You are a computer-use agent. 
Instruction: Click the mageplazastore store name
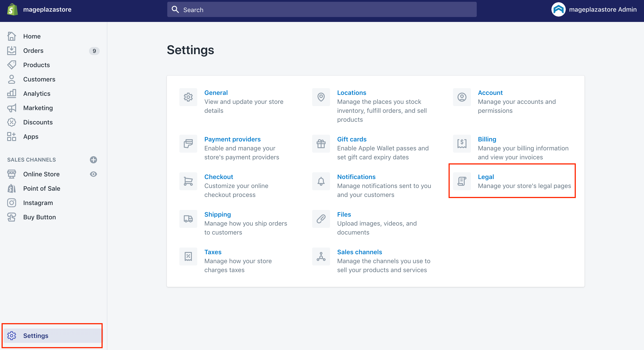point(47,9)
